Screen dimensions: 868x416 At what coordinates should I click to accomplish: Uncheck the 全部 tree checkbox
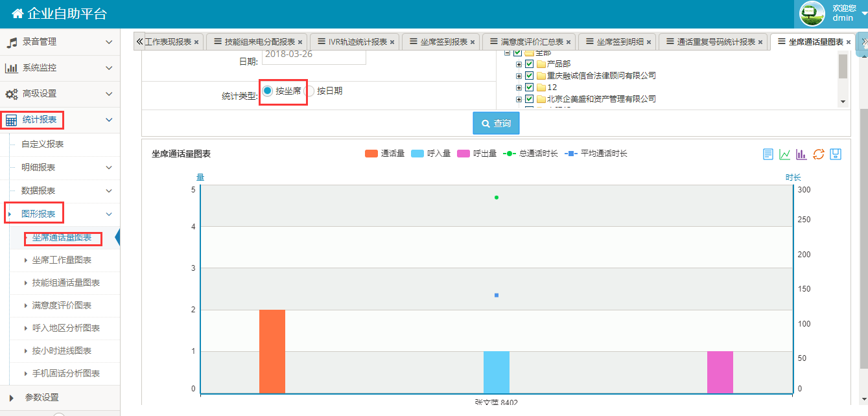517,53
